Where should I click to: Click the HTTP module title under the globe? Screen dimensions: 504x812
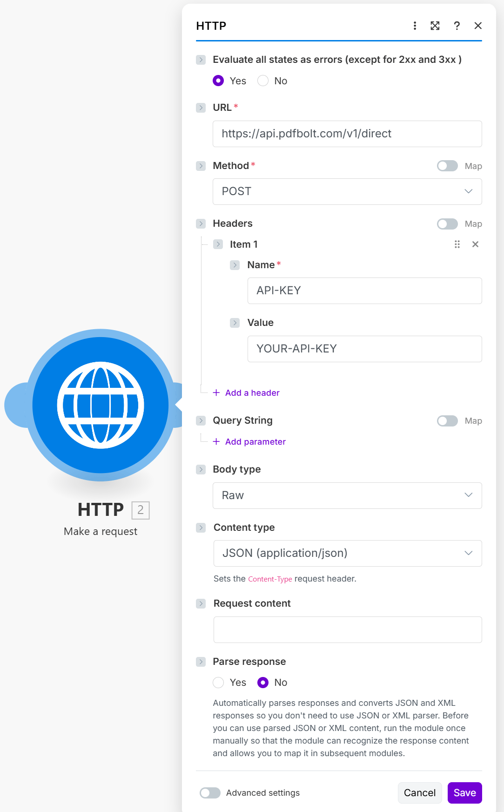(101, 510)
